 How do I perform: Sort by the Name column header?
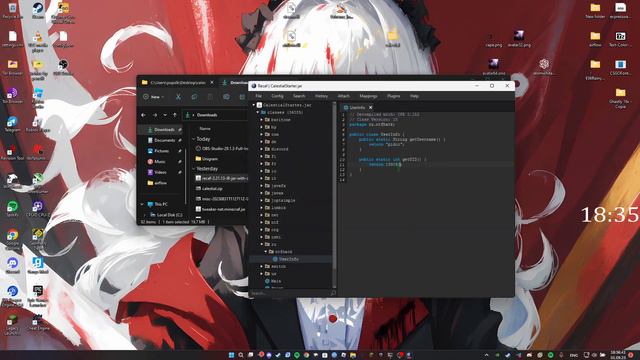click(205, 129)
